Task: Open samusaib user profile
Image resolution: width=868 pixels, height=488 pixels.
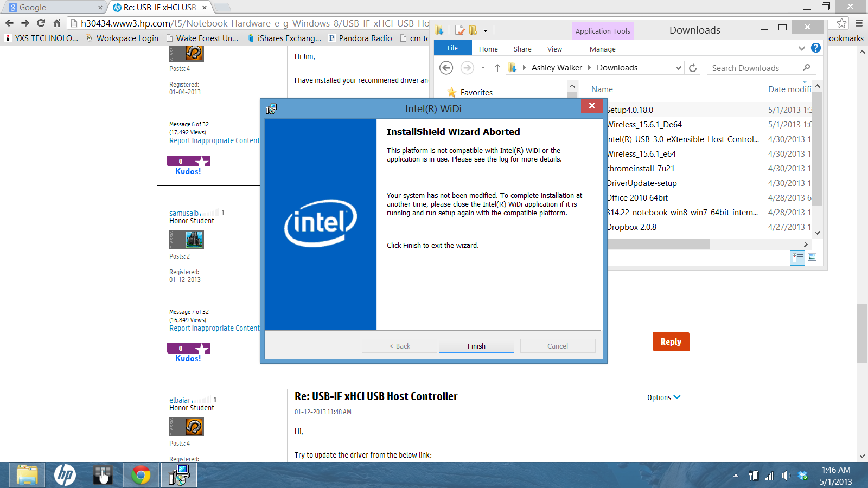Action: point(184,213)
